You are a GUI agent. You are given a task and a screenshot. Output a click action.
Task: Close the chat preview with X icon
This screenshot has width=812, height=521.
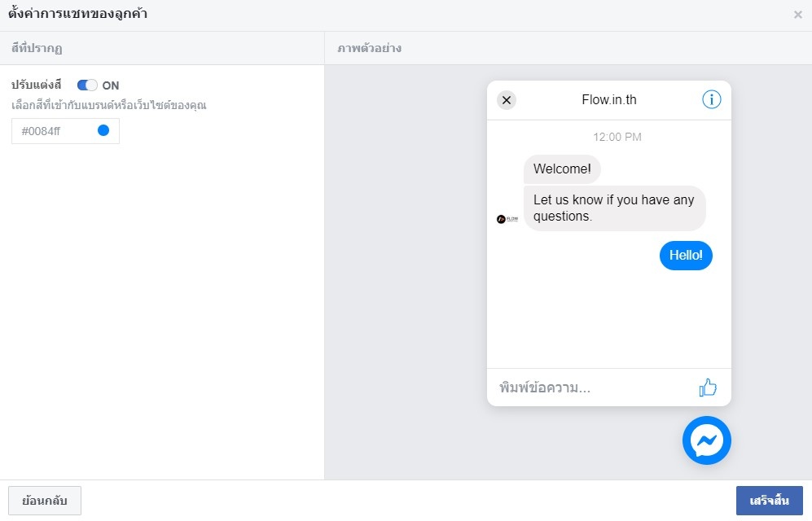[507, 100]
